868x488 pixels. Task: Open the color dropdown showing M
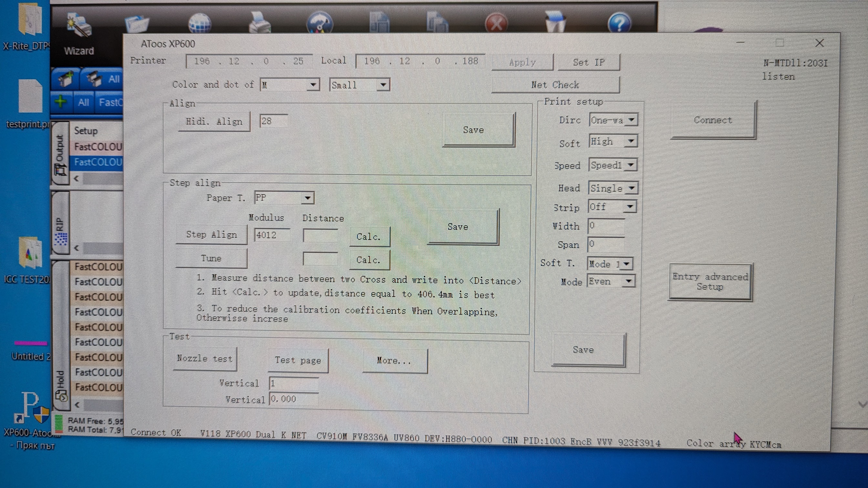point(290,85)
